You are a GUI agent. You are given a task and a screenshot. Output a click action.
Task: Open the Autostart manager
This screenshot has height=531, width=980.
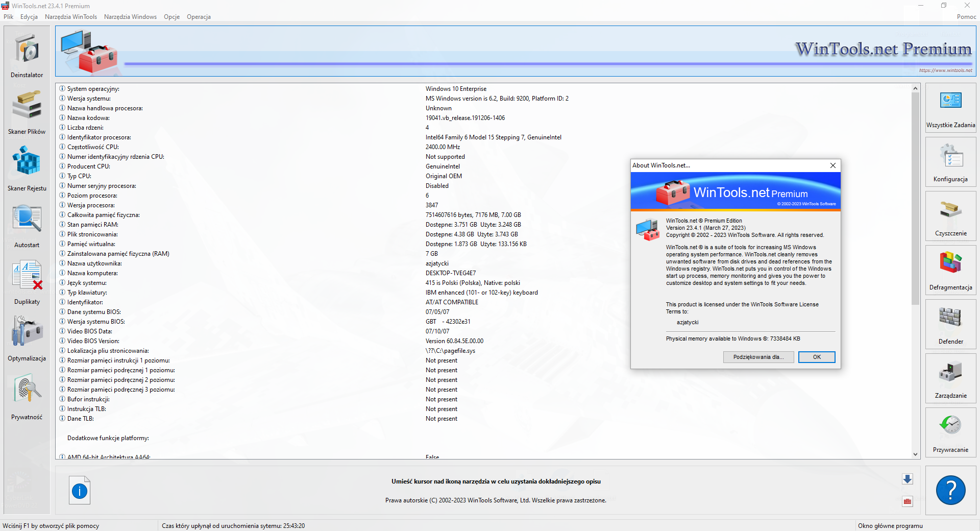pyautogui.click(x=27, y=225)
